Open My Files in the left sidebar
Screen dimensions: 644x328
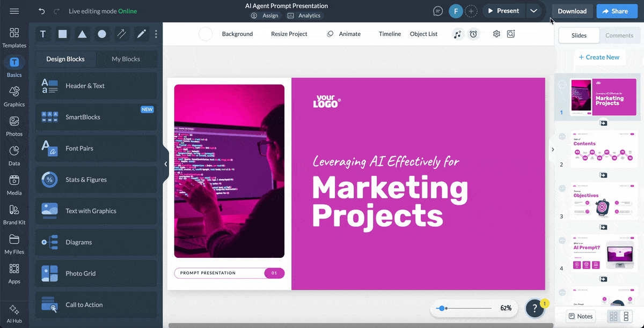[x=14, y=244]
